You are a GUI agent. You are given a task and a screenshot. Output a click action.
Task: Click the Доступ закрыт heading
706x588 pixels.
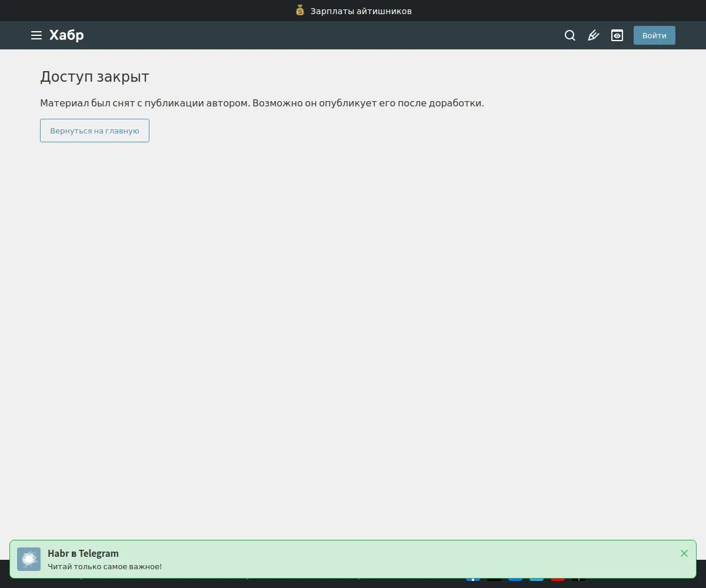coord(95,76)
